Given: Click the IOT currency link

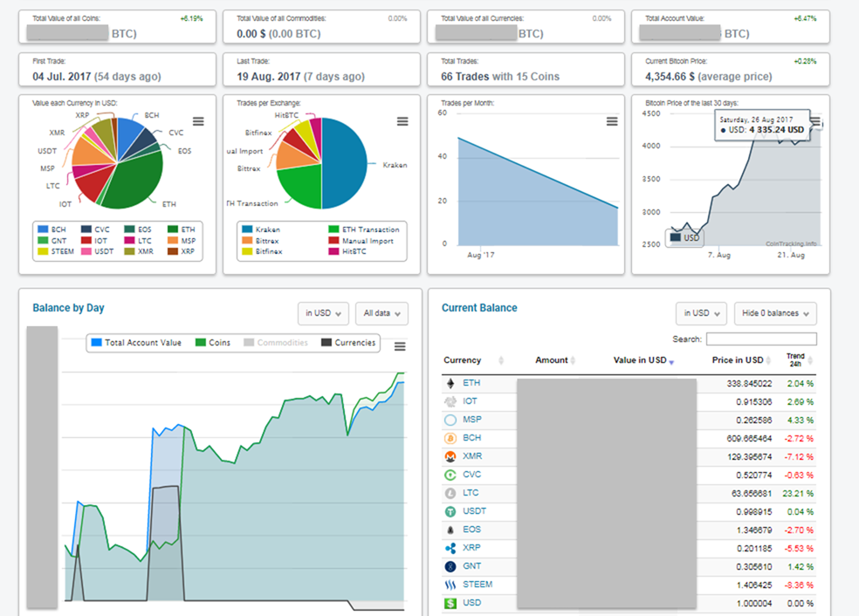Looking at the screenshot, I should pyautogui.click(x=470, y=401).
